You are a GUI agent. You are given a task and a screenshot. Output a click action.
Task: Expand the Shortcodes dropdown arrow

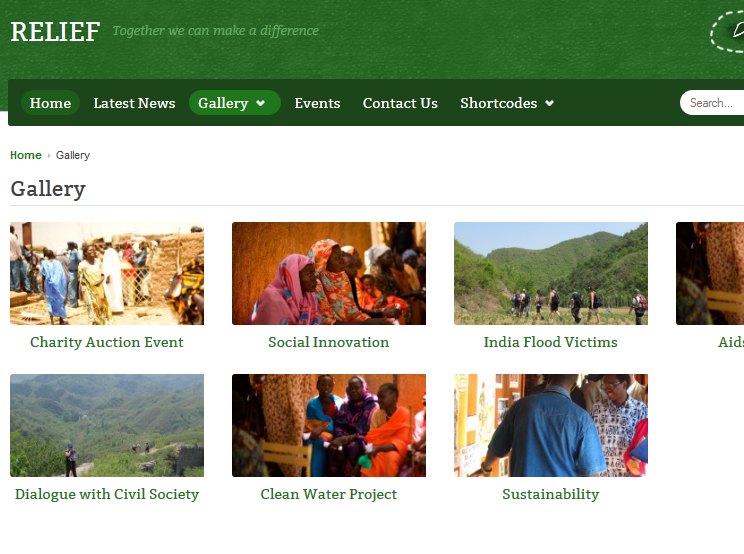coord(549,103)
